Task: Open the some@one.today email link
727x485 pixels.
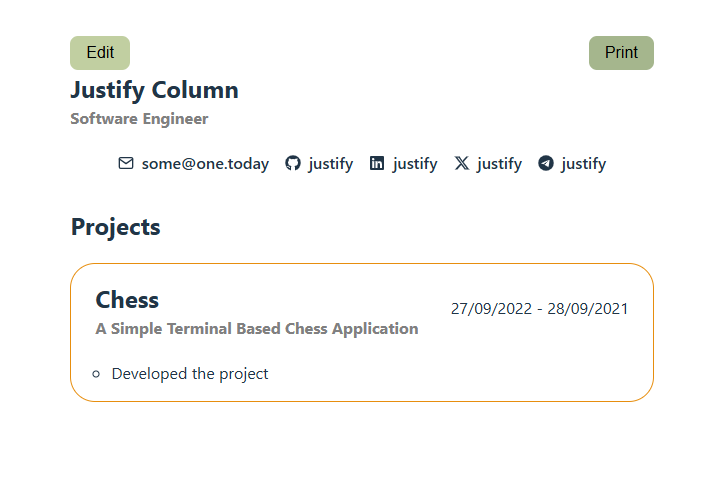Action: click(205, 164)
